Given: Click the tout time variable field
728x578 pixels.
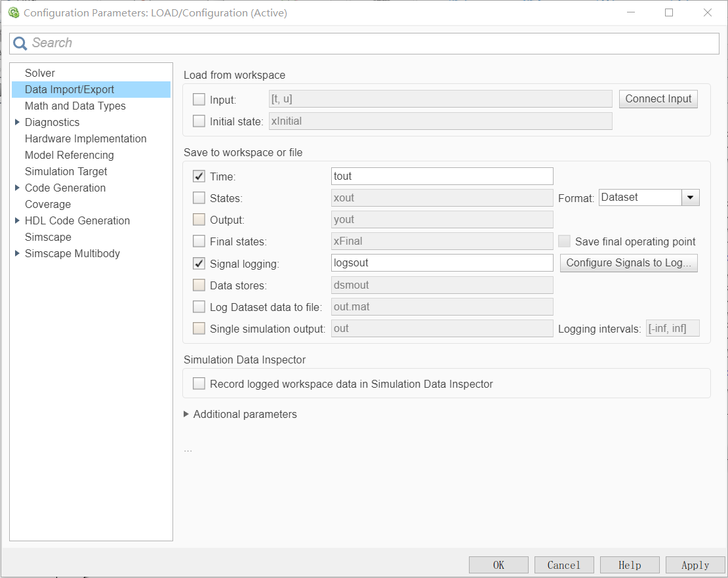Looking at the screenshot, I should click(442, 176).
